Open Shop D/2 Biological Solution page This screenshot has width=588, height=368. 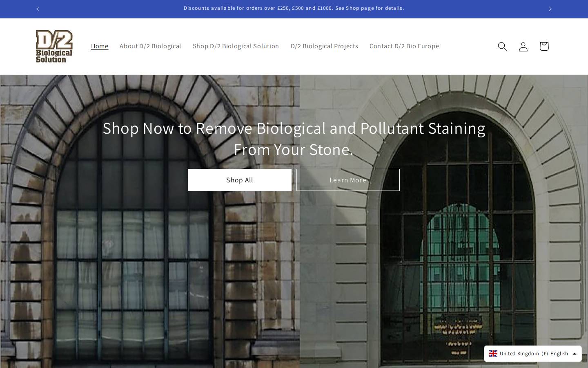click(x=236, y=46)
